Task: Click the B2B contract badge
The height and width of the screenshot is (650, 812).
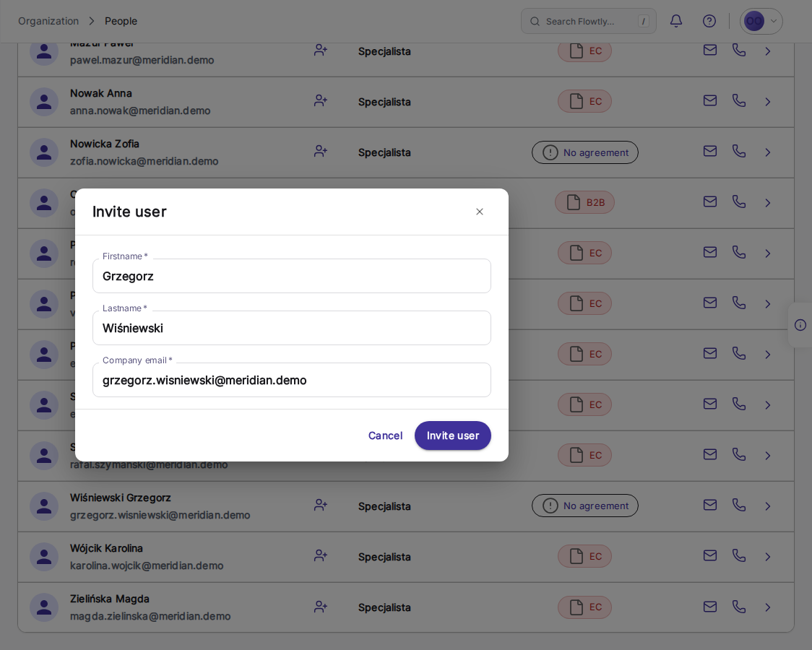Action: 584,202
